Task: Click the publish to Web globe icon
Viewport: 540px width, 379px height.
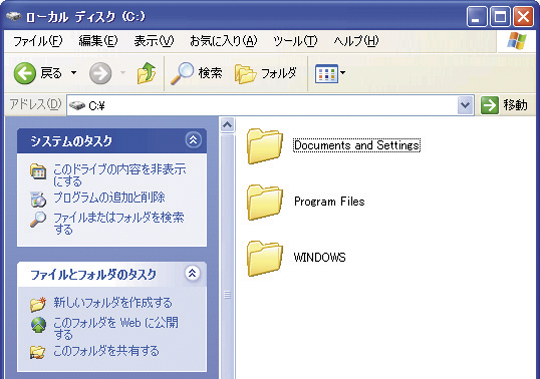Action: coord(38,325)
